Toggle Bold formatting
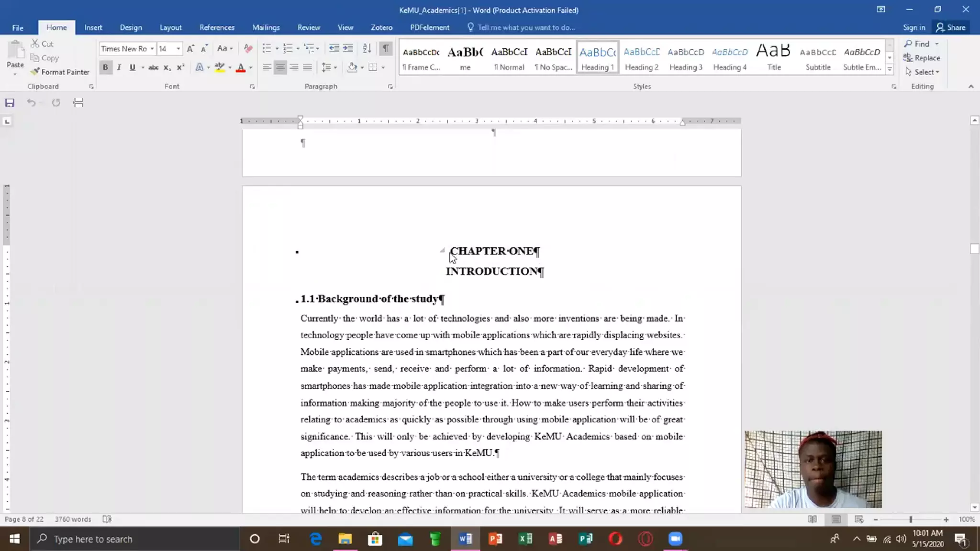Image resolution: width=980 pixels, height=551 pixels. point(105,67)
